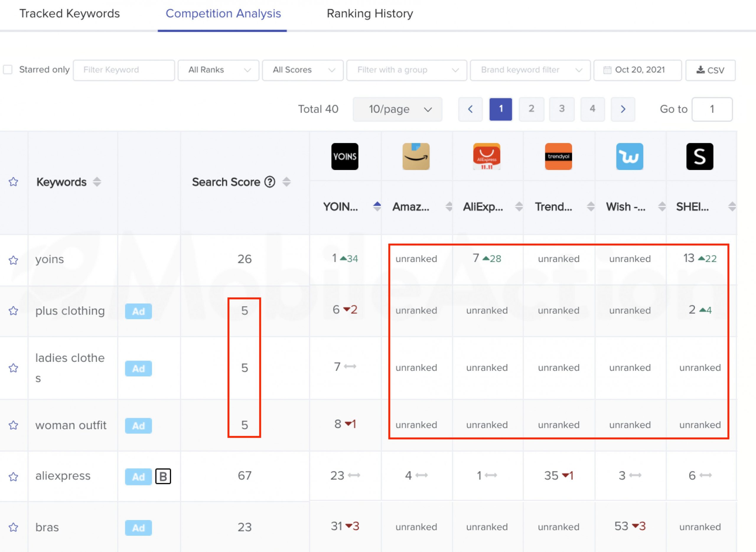Click the star icon in table header
756x552 pixels.
[13, 182]
